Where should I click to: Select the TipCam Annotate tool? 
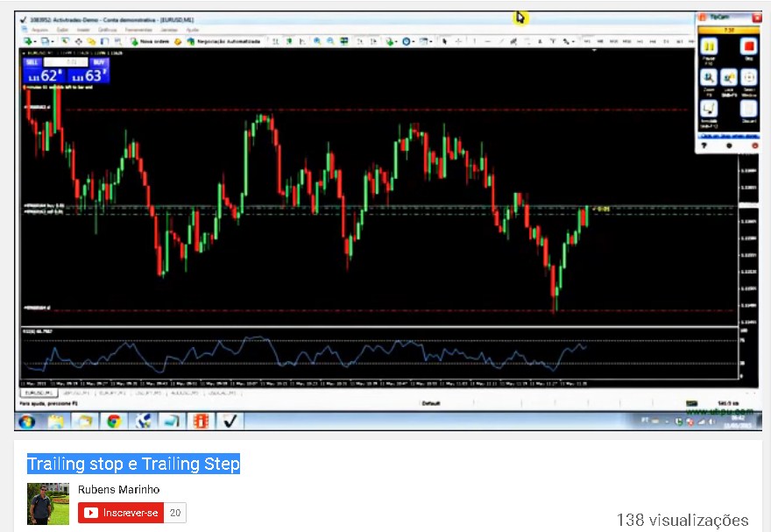(708, 110)
